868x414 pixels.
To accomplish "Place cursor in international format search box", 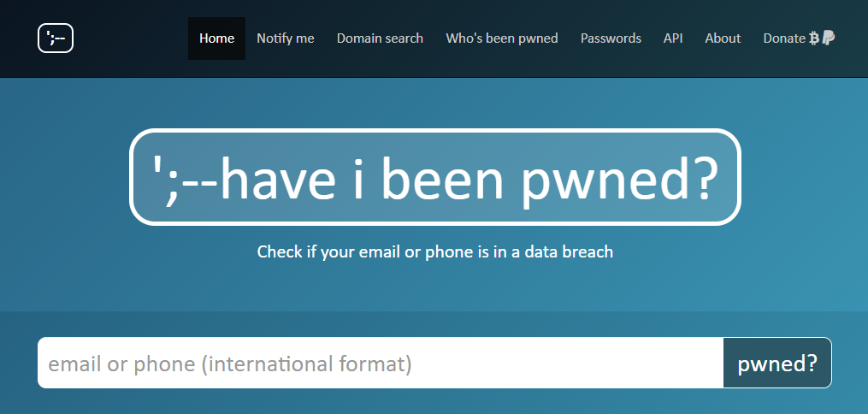I will (x=381, y=364).
